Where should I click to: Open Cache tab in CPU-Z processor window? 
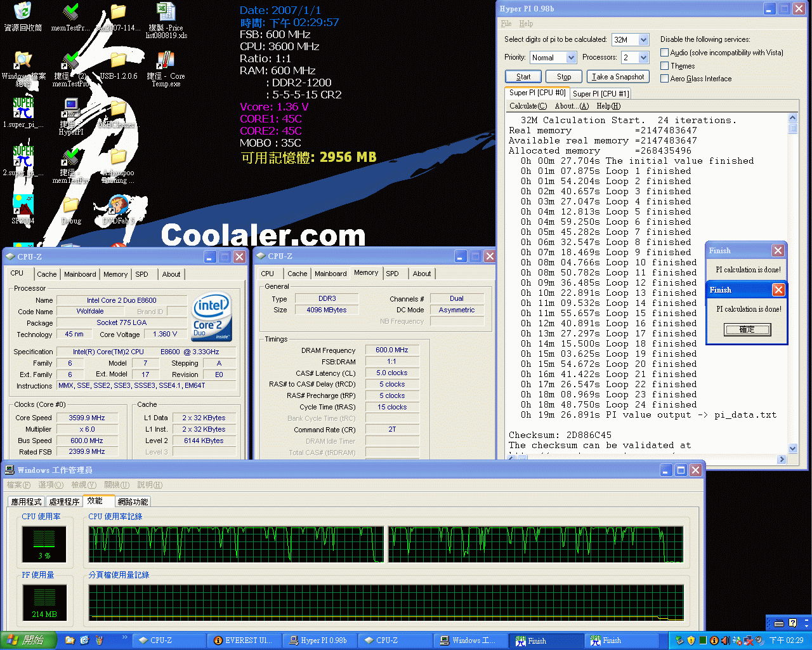(47, 275)
